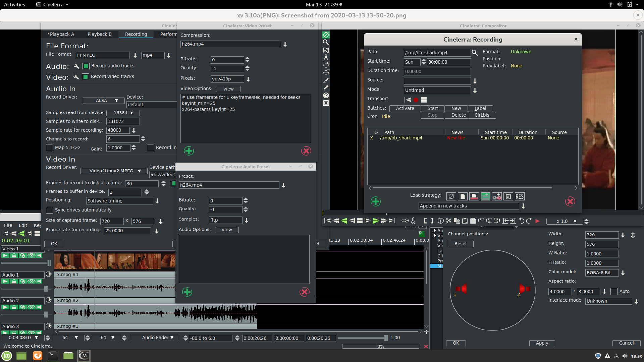
Task: Enable Auto aspect ratio checkbox
Action: (x=614, y=292)
